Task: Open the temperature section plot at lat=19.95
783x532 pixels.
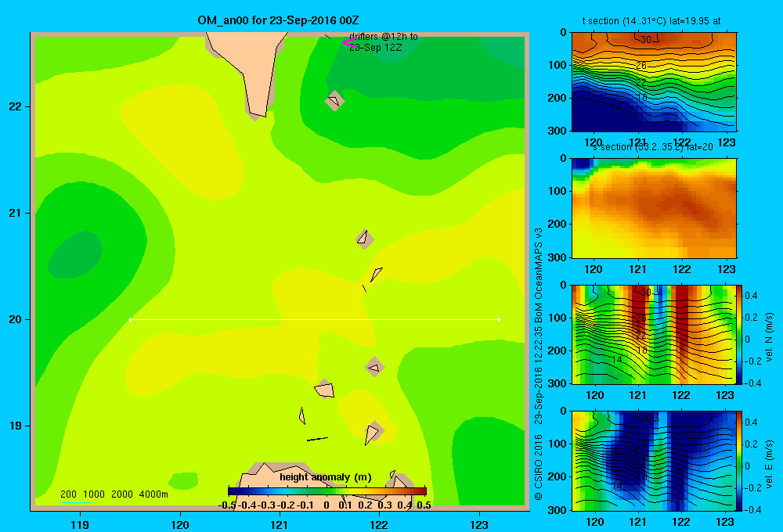Action: 654,82
